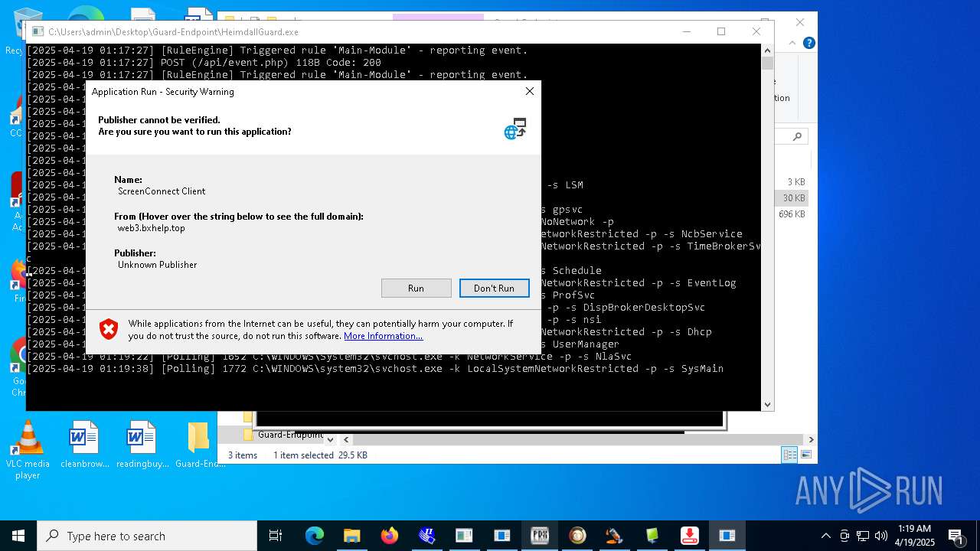Image resolution: width=980 pixels, height=551 pixels.
Task: Switch Explorer to large icons view
Action: point(805,455)
